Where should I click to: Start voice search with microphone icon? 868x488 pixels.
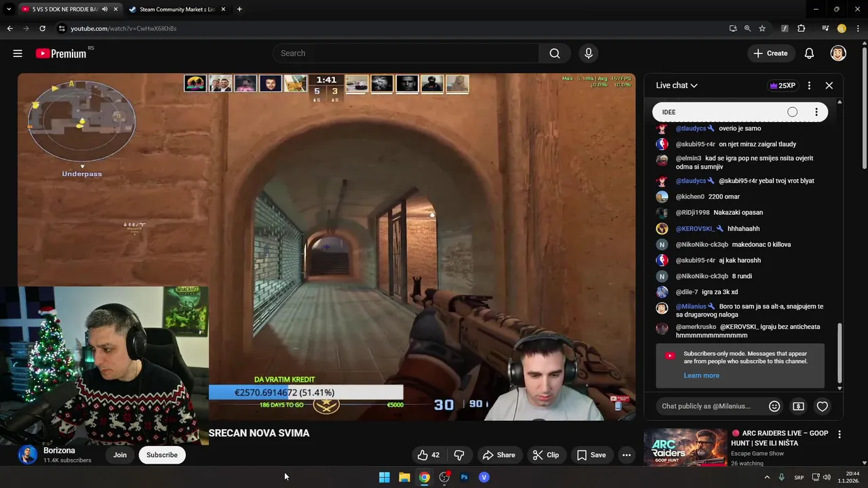pyautogui.click(x=589, y=54)
